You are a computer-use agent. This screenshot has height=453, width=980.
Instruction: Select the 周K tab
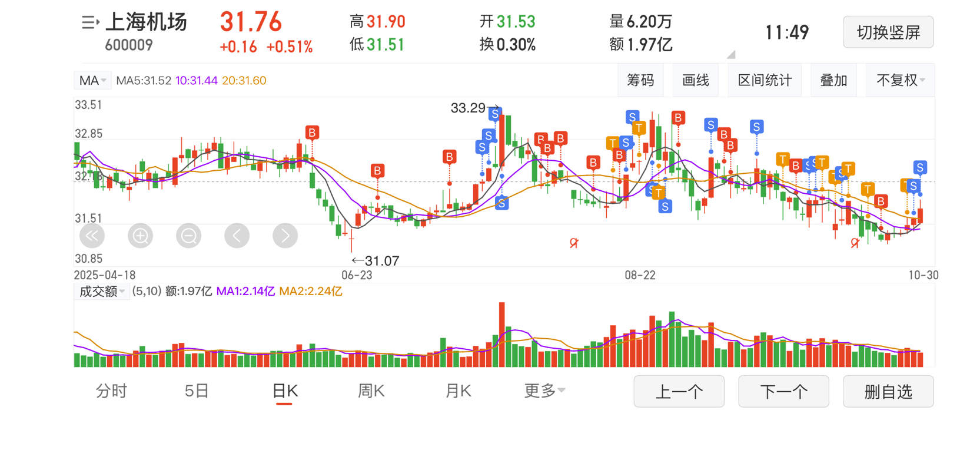coord(371,391)
